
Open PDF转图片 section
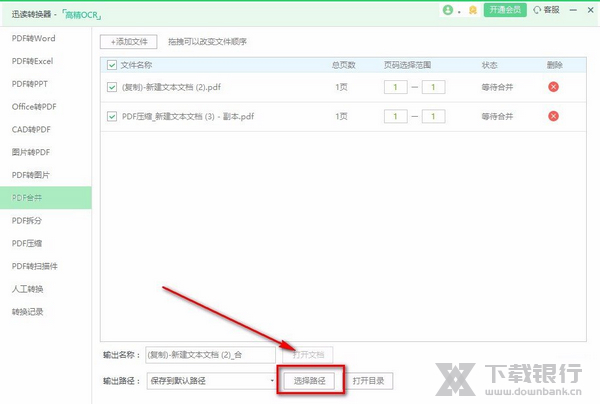31,175
